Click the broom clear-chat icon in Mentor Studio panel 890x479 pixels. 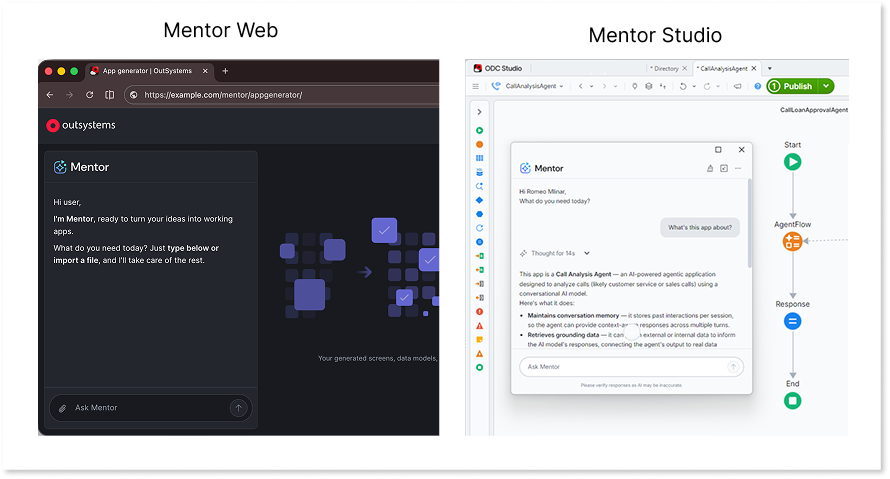[x=710, y=169]
